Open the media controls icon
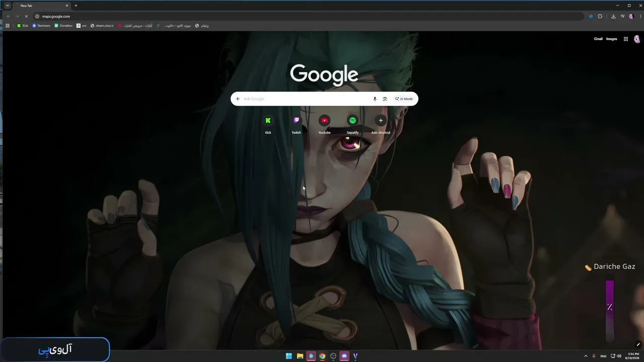 tap(623, 16)
